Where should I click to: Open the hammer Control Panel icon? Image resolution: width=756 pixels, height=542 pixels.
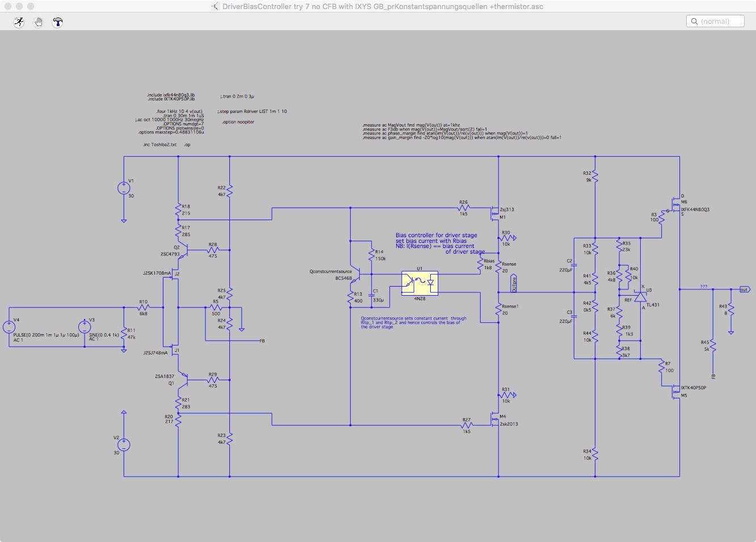pyautogui.click(x=57, y=22)
